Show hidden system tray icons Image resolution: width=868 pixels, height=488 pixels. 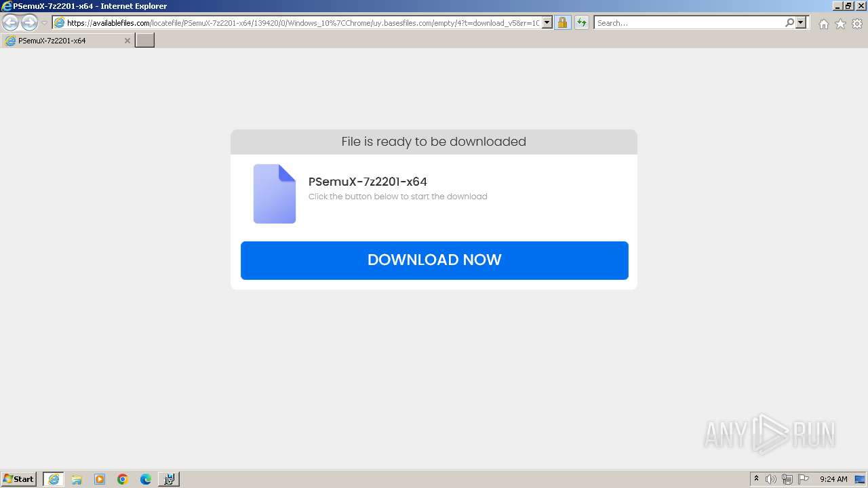pyautogui.click(x=757, y=479)
